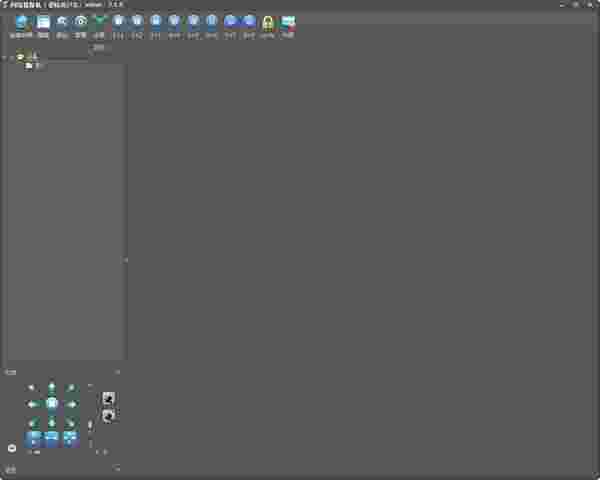Move camera diagonally with the up-left PTZ arrow
600x480 pixels.
[x=32, y=388]
